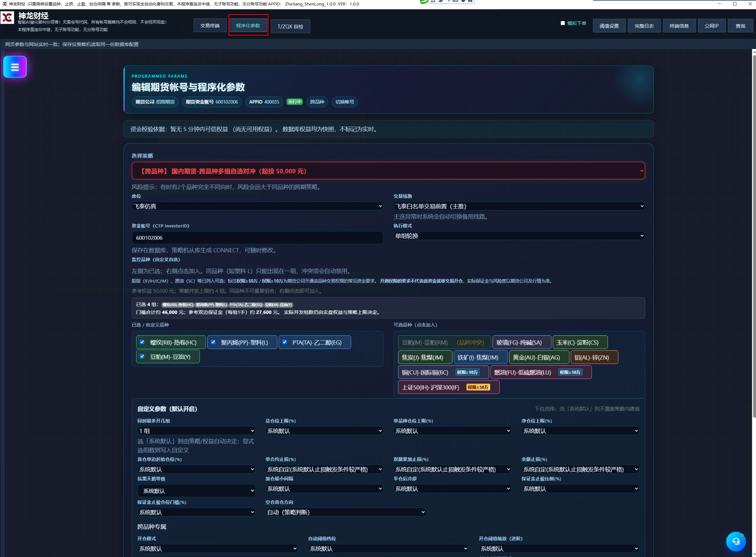Click the 查询 button
The height and width of the screenshot is (557, 756).
tap(740, 26)
